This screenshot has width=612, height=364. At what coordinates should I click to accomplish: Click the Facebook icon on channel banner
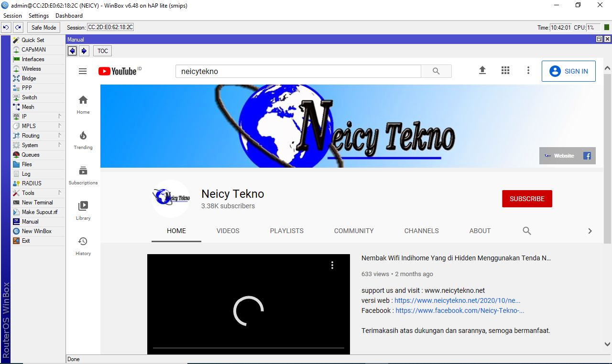tap(587, 156)
